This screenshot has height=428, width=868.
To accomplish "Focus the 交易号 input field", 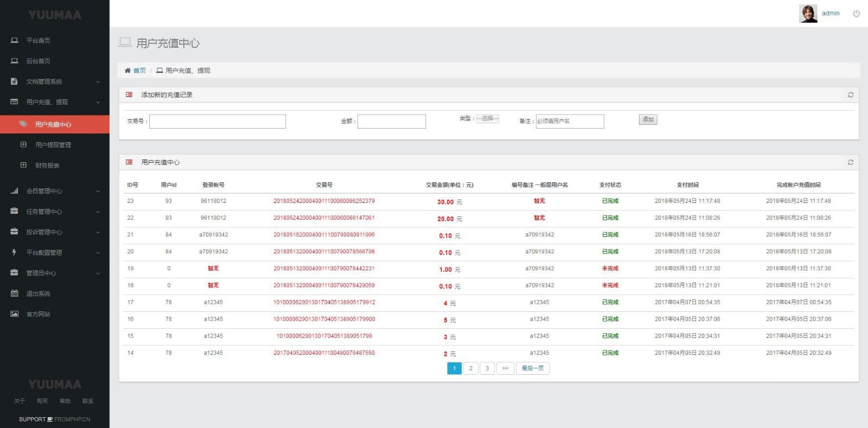I will (217, 121).
